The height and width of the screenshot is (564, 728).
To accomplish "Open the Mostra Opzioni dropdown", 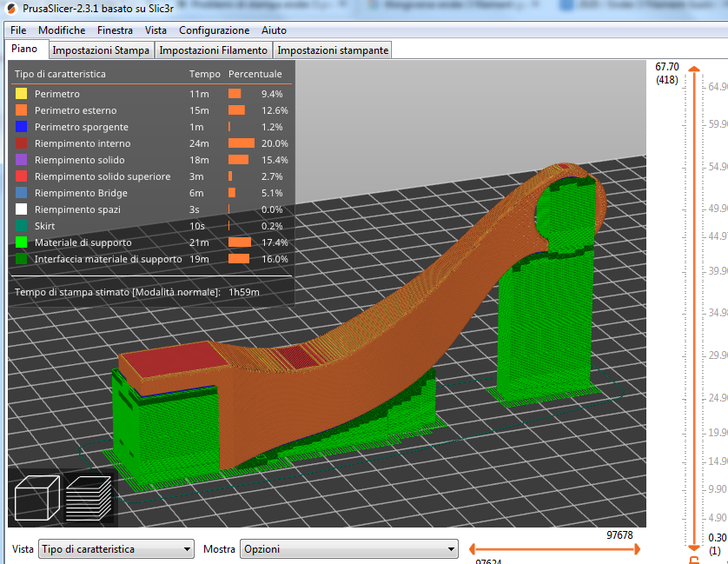I will coord(348,549).
